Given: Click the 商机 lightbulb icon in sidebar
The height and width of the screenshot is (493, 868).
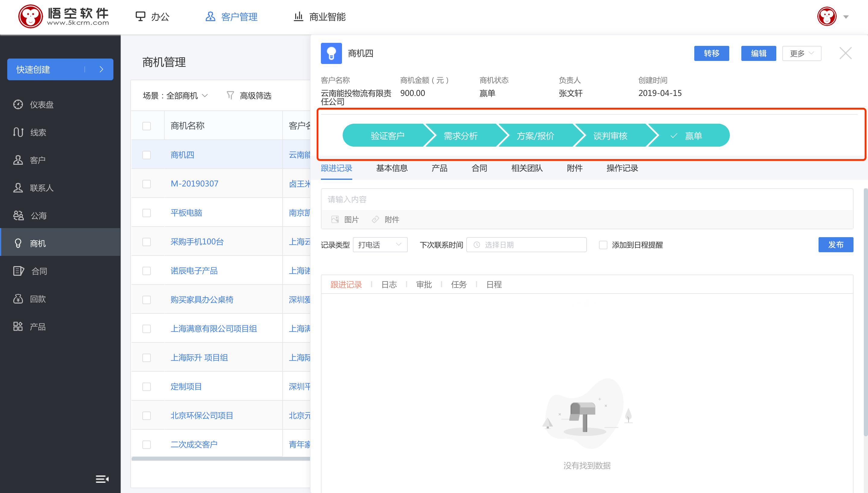Looking at the screenshot, I should (x=18, y=243).
